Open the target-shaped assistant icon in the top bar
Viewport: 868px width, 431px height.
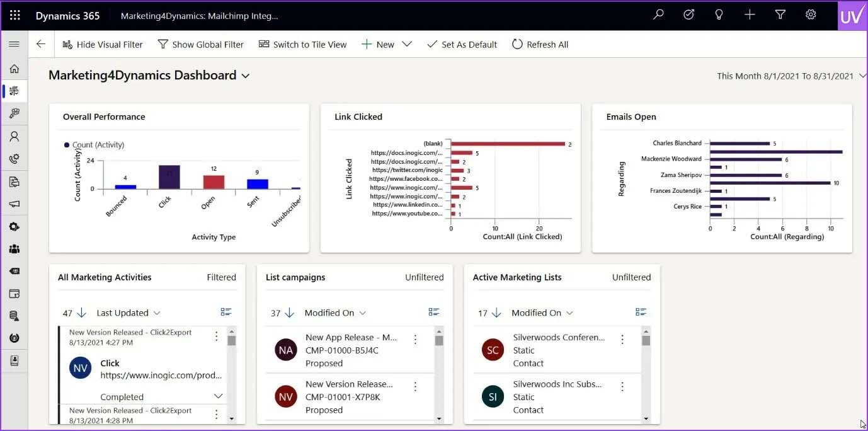tap(688, 15)
